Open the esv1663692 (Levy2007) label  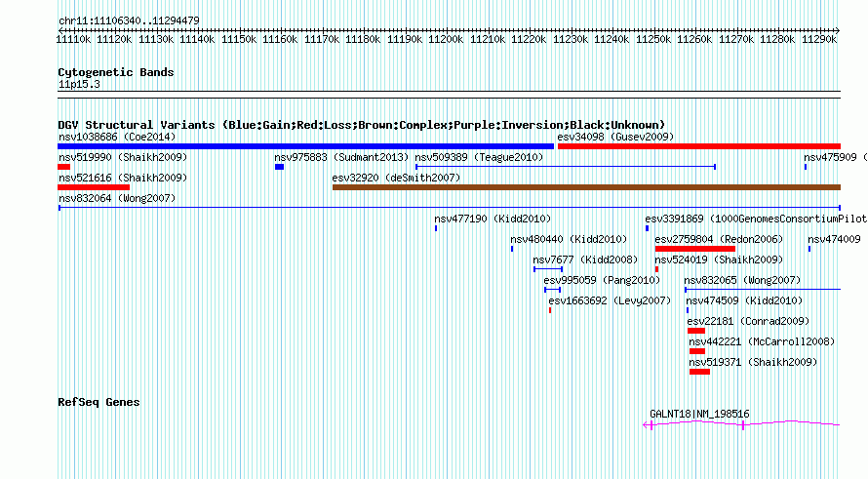(x=610, y=300)
